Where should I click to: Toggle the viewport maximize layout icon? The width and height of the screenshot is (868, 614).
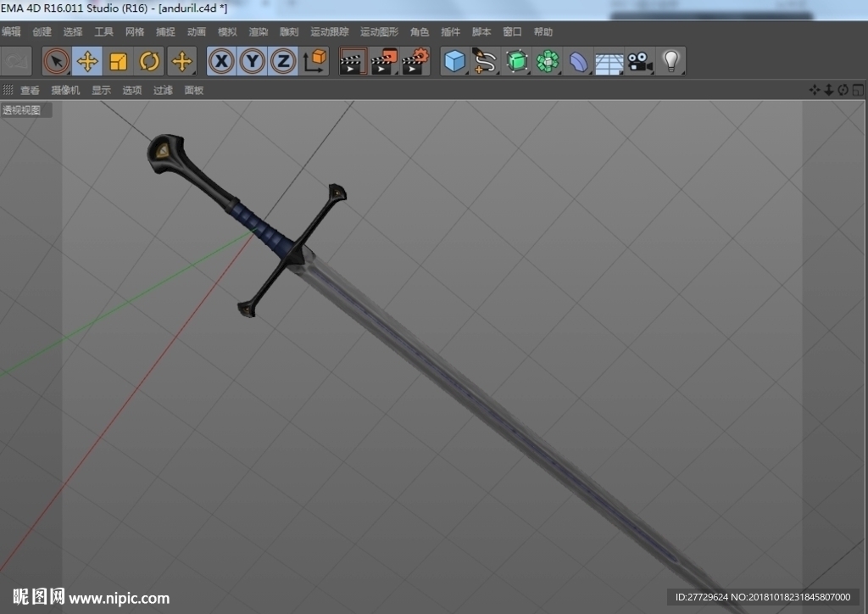tap(858, 90)
